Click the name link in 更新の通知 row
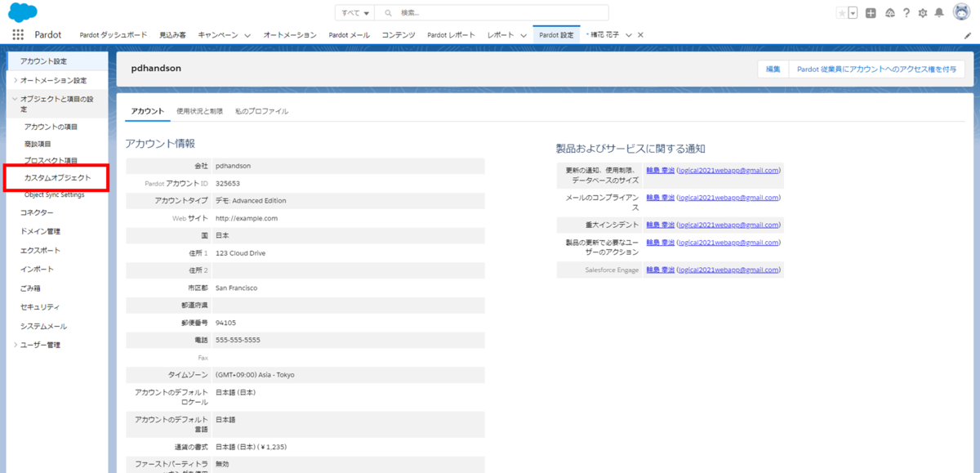Image resolution: width=980 pixels, height=473 pixels. 661,170
